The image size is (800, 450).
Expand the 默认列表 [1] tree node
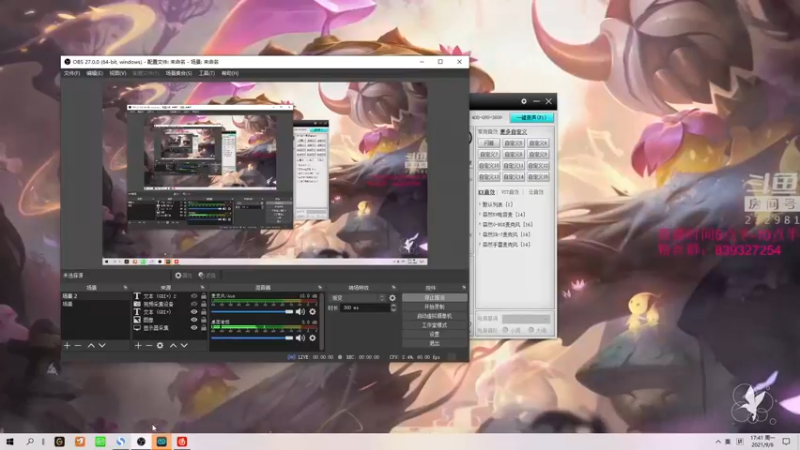480,204
